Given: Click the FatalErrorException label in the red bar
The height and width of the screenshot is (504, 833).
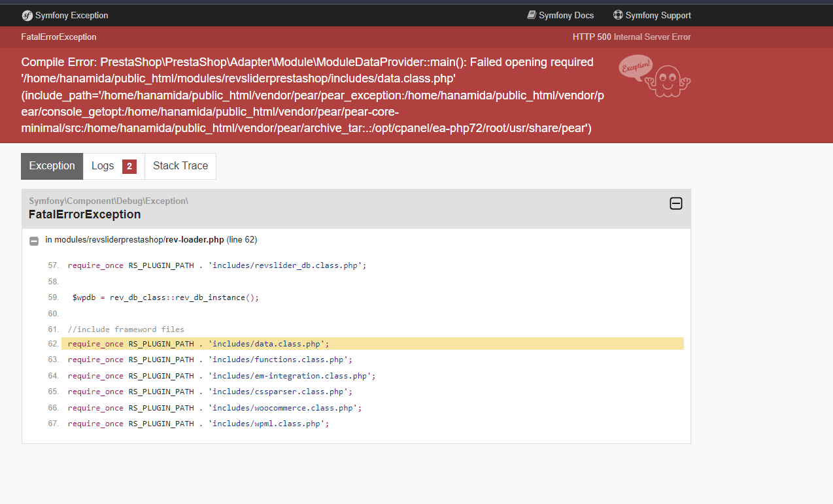Looking at the screenshot, I should 59,37.
